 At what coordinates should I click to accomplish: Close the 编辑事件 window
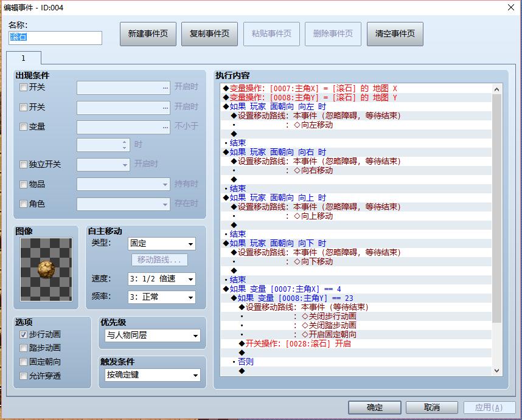click(511, 7)
